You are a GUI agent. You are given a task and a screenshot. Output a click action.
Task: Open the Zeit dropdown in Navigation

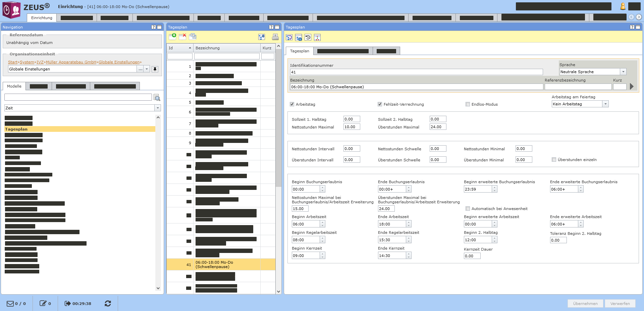point(158,108)
